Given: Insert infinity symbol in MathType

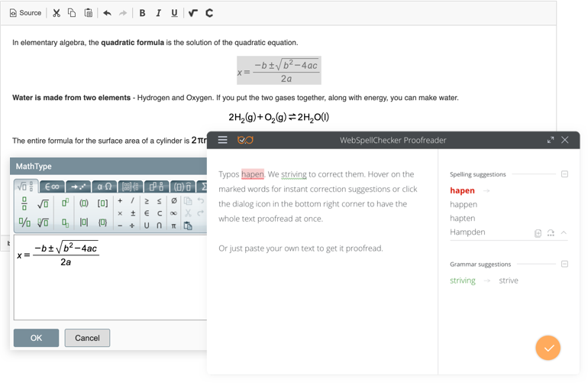Looking at the screenshot, I should [173, 213].
